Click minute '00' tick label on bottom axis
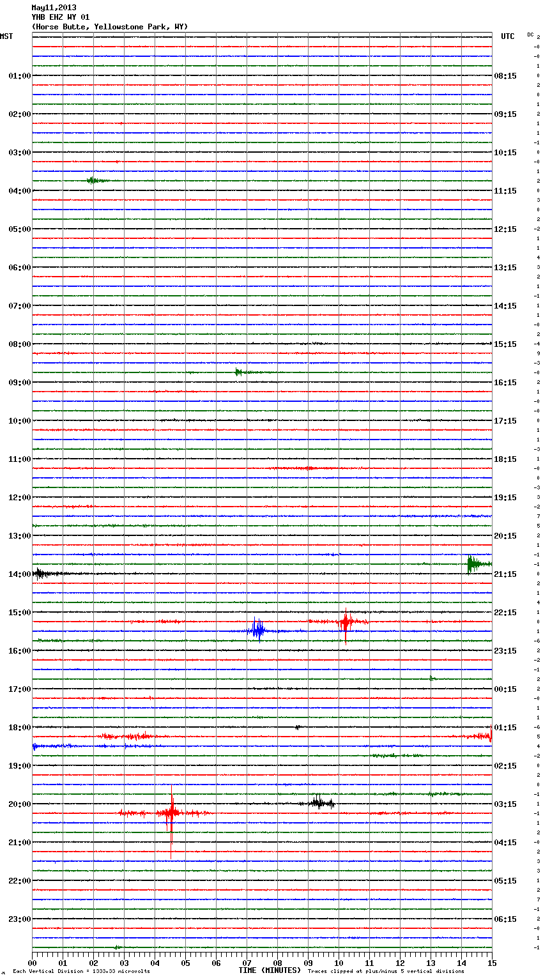The width and height of the screenshot is (543, 980). point(33,963)
